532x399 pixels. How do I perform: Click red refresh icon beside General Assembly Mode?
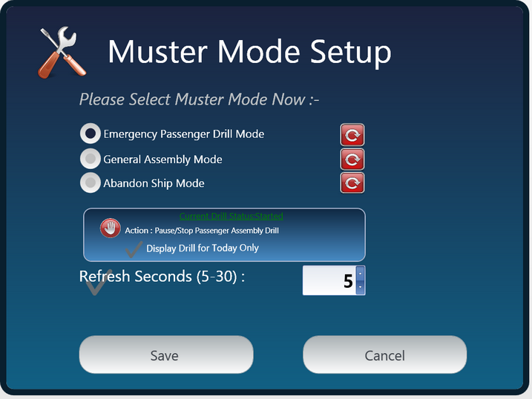click(352, 159)
